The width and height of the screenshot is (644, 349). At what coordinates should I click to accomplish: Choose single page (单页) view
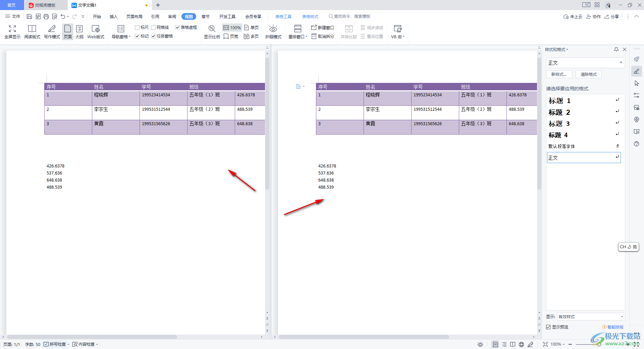252,28
